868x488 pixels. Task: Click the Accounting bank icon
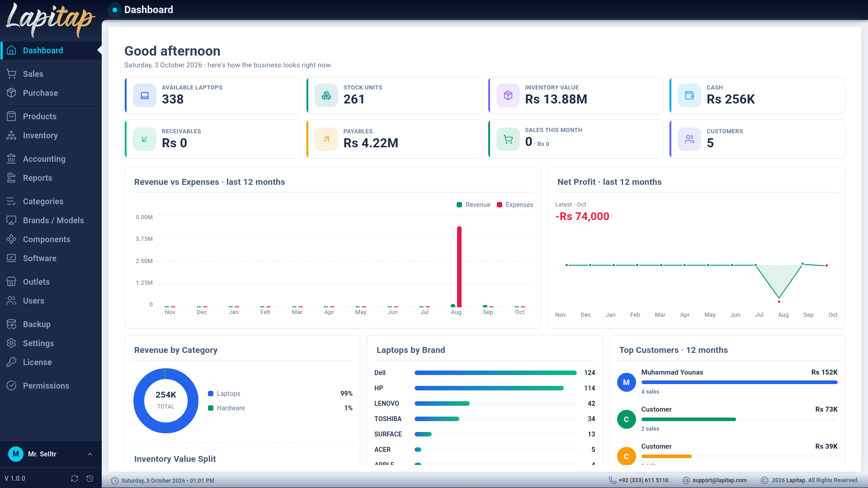click(11, 159)
